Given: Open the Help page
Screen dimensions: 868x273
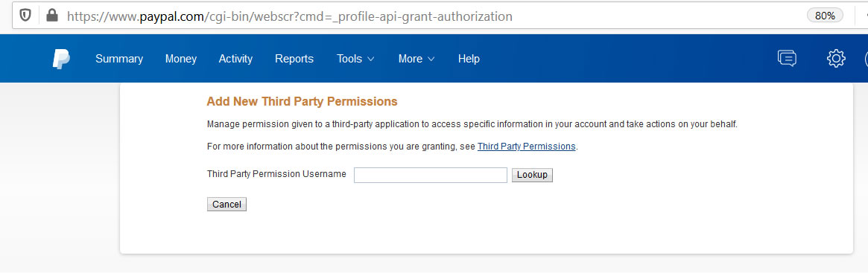Looking at the screenshot, I should pyautogui.click(x=469, y=59).
